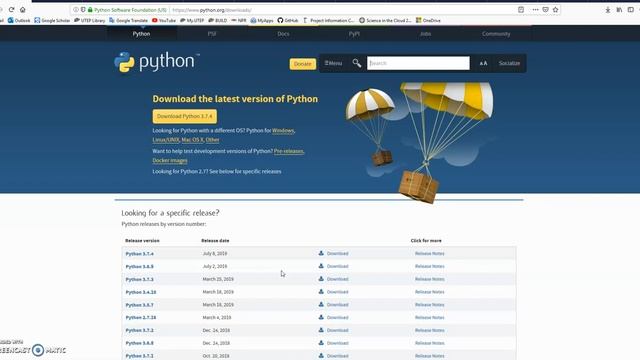640x360 pixels.
Task: Select the PSF top navigation tab
Action: pos(212,34)
